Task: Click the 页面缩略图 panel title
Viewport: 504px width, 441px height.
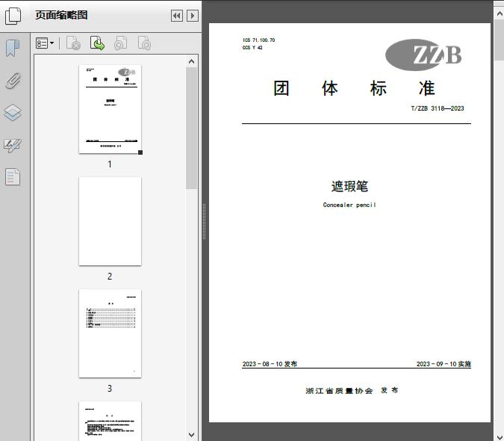Action: 61,15
